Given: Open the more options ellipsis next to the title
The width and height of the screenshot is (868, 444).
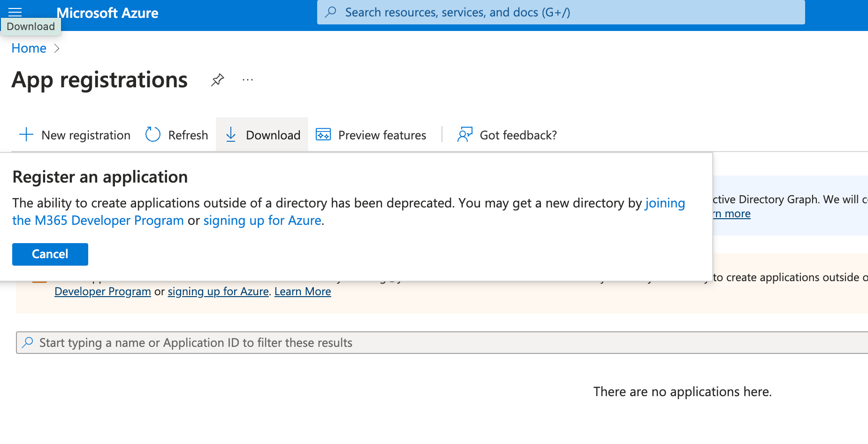Looking at the screenshot, I should tap(248, 80).
